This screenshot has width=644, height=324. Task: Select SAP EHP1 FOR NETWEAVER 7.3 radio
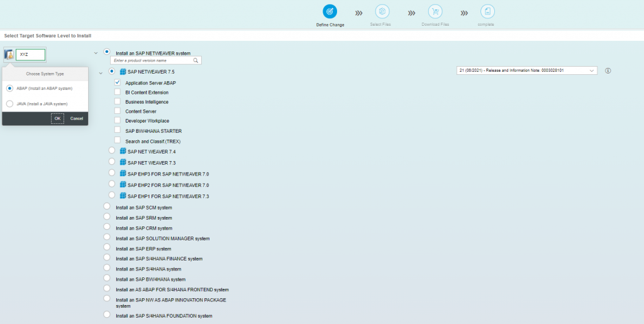click(112, 194)
